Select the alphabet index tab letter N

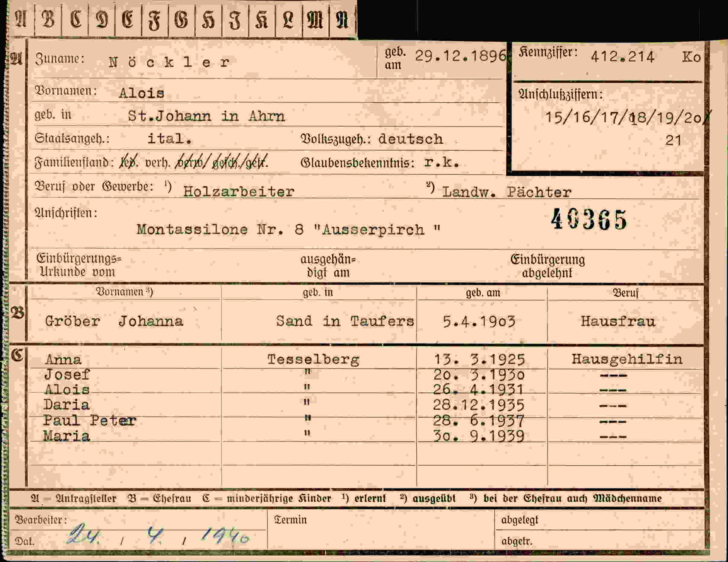point(342,20)
